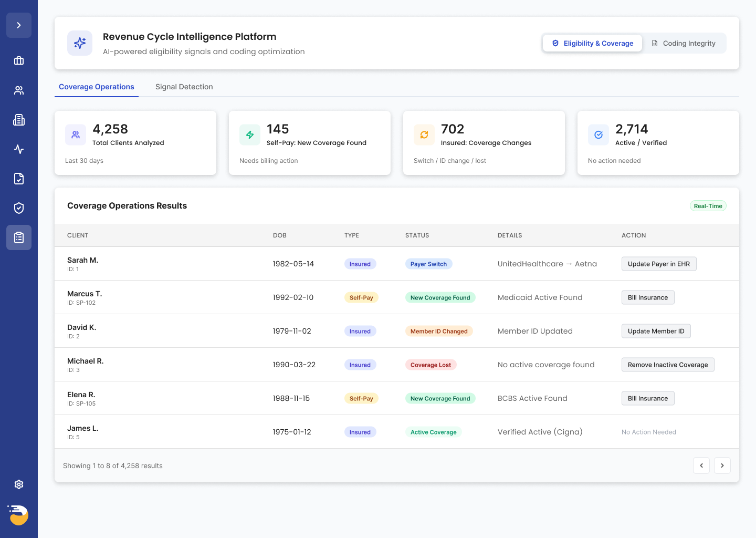The width and height of the screenshot is (756, 538).
Task: Go to next page of results
Action: click(x=722, y=465)
